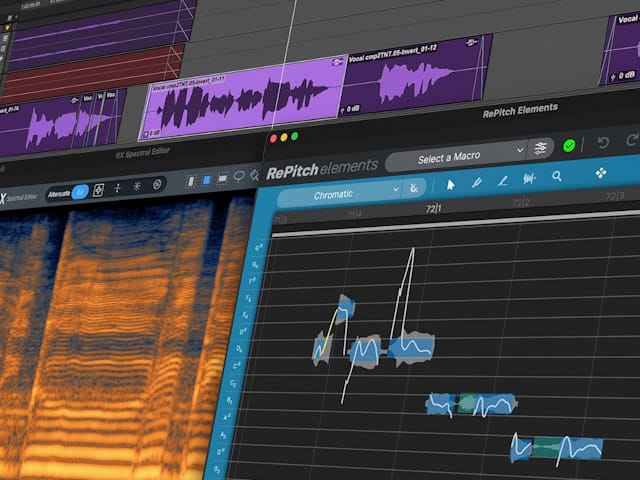Click the RePitch elements logo
The width and height of the screenshot is (640, 480).
point(322,169)
